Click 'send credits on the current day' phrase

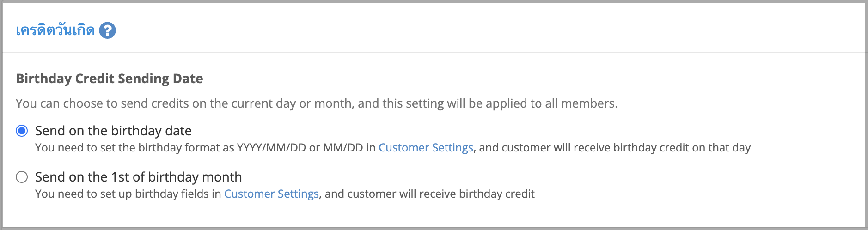point(208,103)
